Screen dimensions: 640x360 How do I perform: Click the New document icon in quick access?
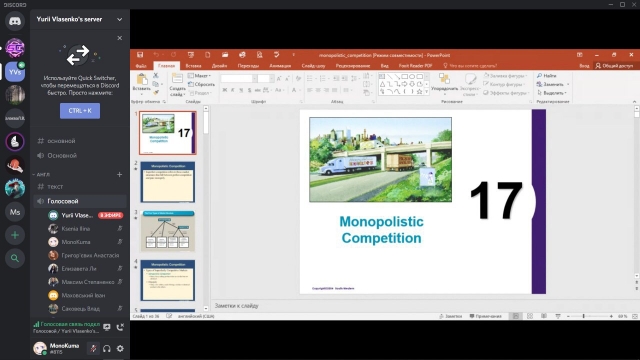coord(208,55)
